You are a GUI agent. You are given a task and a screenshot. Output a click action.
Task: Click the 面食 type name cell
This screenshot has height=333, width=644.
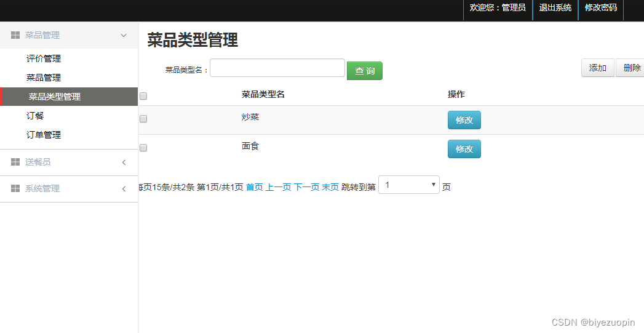tap(250, 146)
